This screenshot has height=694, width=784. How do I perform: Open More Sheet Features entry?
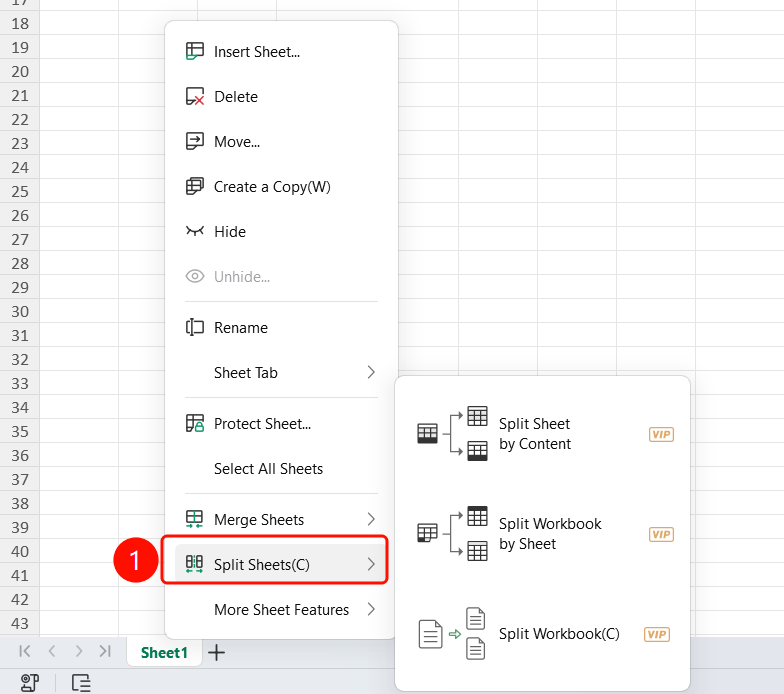[x=282, y=610]
